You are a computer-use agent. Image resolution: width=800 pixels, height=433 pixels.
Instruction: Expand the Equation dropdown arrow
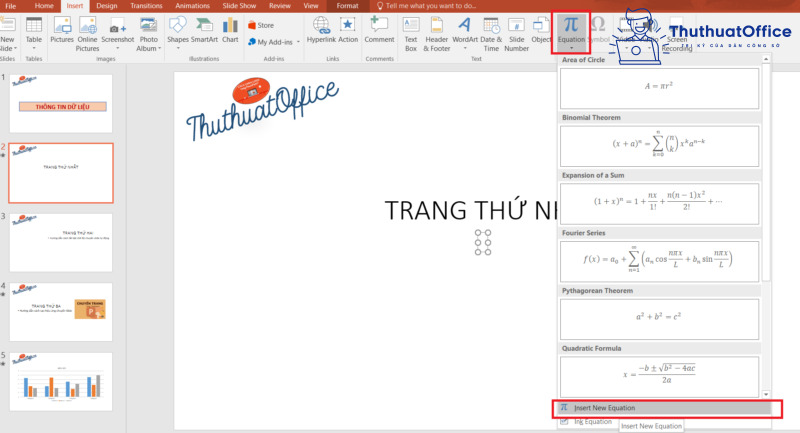(x=571, y=48)
